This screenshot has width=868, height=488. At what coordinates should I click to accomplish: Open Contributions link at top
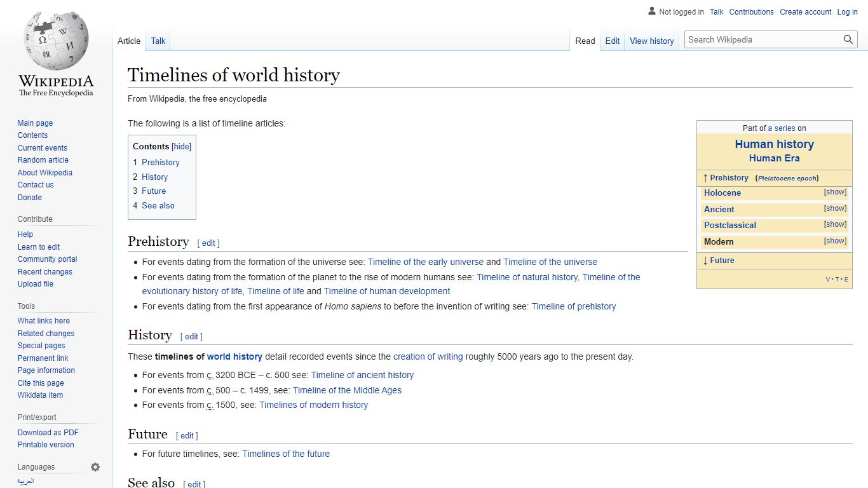(752, 12)
